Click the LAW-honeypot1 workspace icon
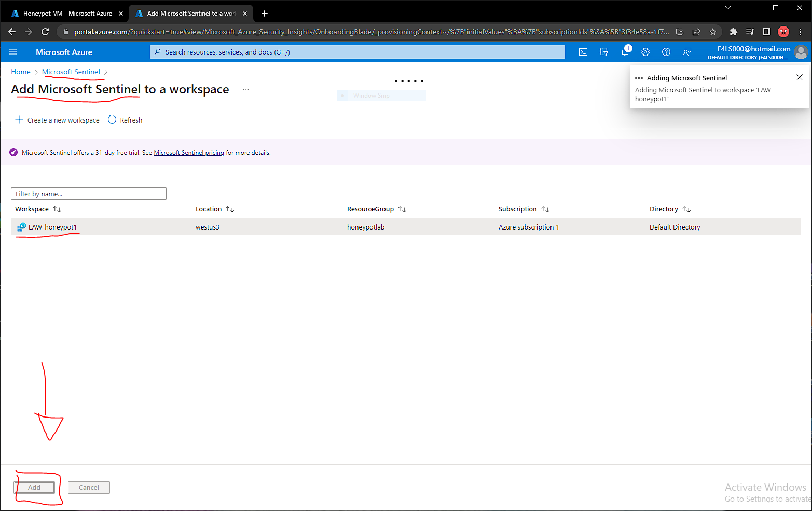Screen dimensions: 812x511 coord(21,227)
